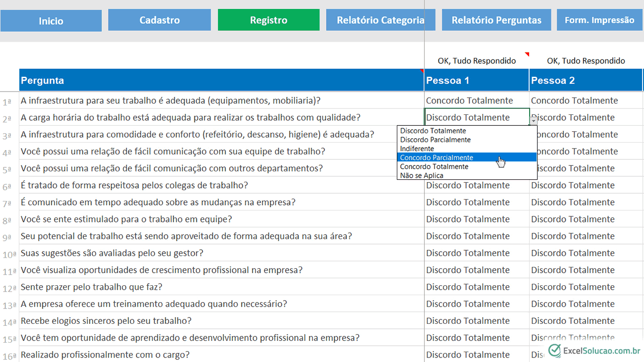
Task: Select question about infraestrutura para seu trabalho
Action: click(221, 101)
